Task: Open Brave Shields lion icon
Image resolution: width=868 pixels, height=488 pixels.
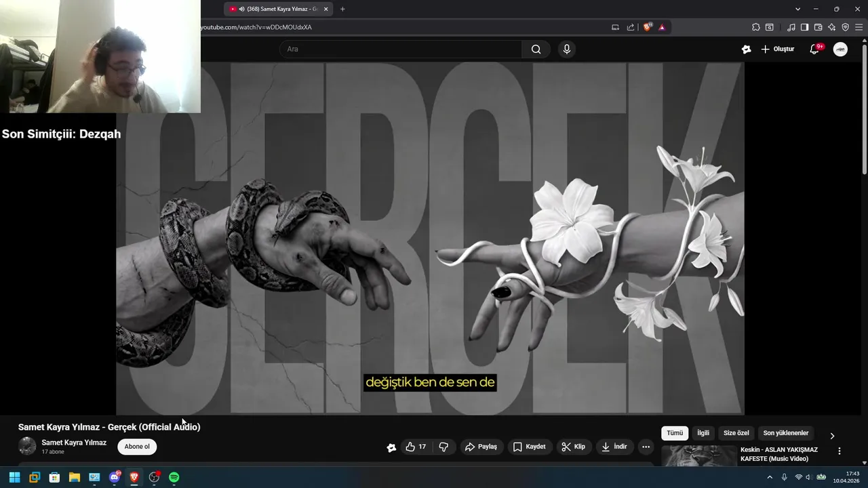Action: (648, 27)
